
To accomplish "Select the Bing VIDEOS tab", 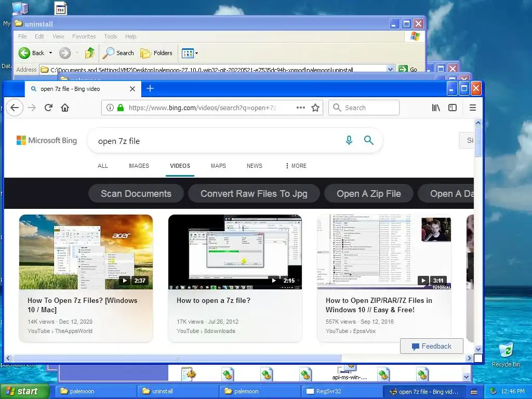I will 180,166.
